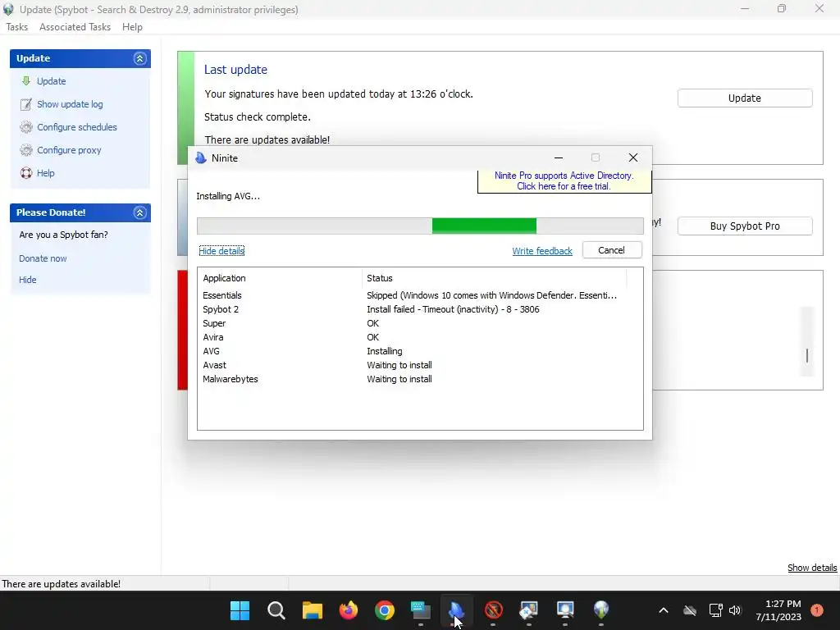Screen dimensions: 840x630
Task: Close the Ninite dialog
Action: [632, 157]
